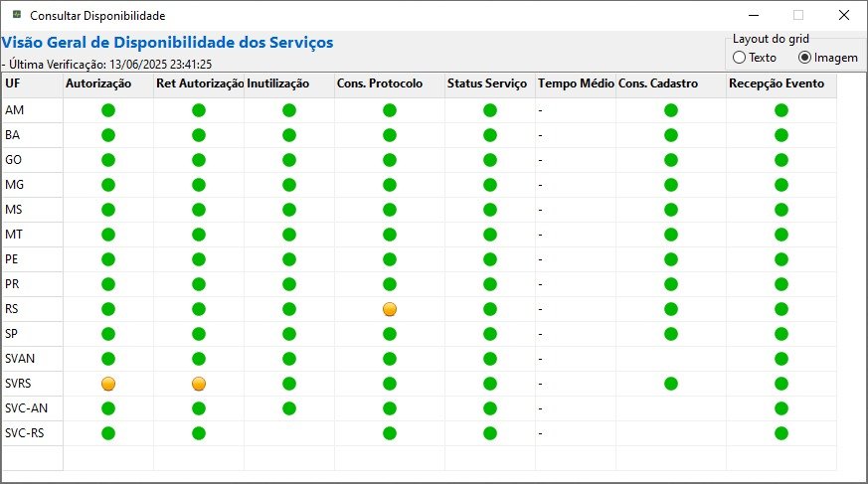Click the Recepção Evento column header

pyautogui.click(x=781, y=84)
